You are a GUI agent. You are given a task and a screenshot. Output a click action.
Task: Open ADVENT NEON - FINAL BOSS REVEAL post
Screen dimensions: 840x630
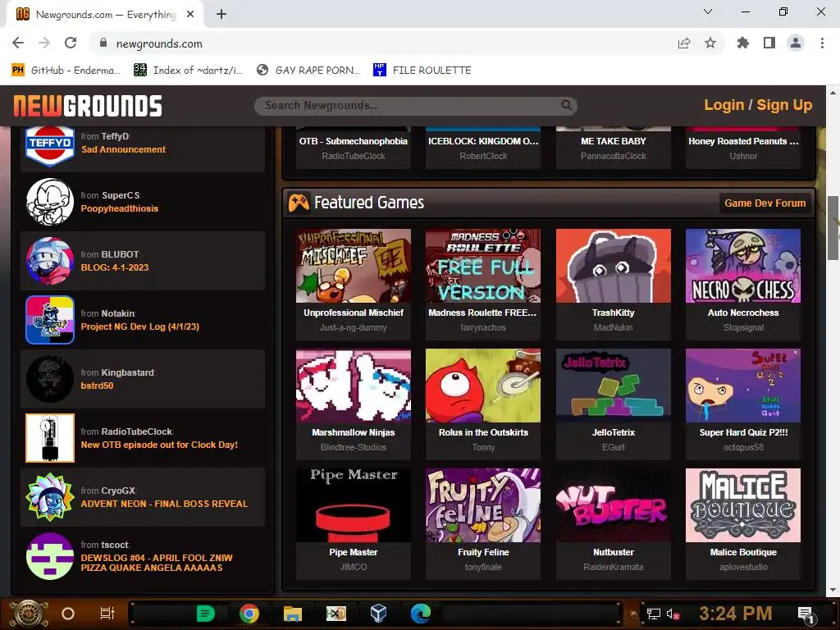(x=164, y=504)
